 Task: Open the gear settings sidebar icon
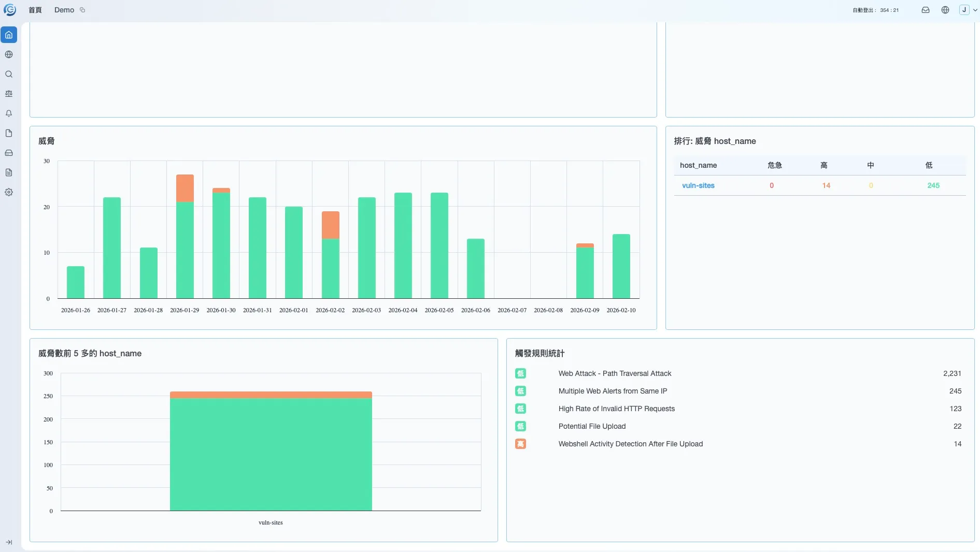(9, 192)
